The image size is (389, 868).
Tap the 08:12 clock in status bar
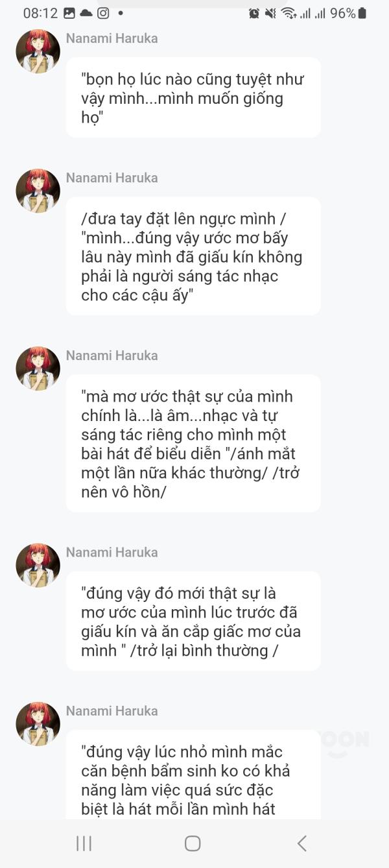point(40,13)
